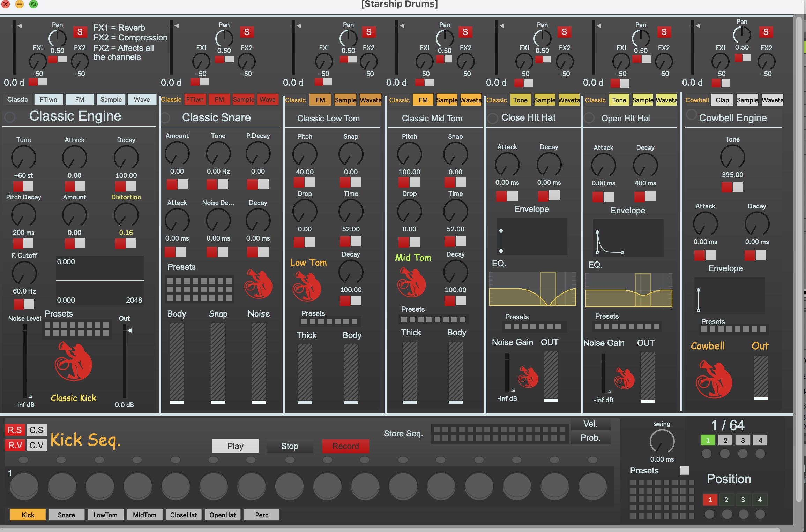Click the monkey icon in Classic Snare presets
The width and height of the screenshot is (806, 532).
[x=259, y=284]
